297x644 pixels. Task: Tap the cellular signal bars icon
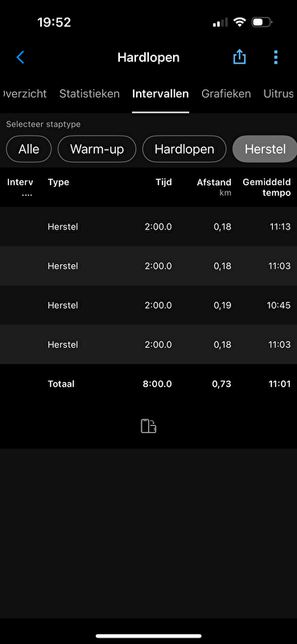(221, 23)
